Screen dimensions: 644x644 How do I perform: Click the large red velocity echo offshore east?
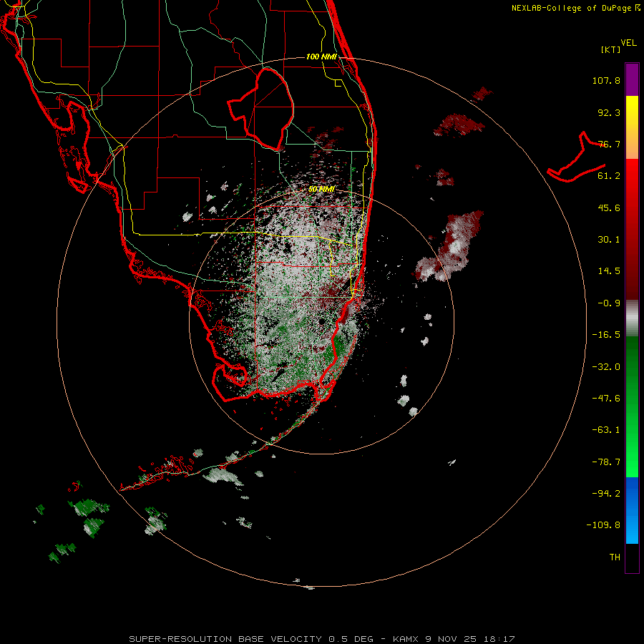pyautogui.click(x=450, y=246)
